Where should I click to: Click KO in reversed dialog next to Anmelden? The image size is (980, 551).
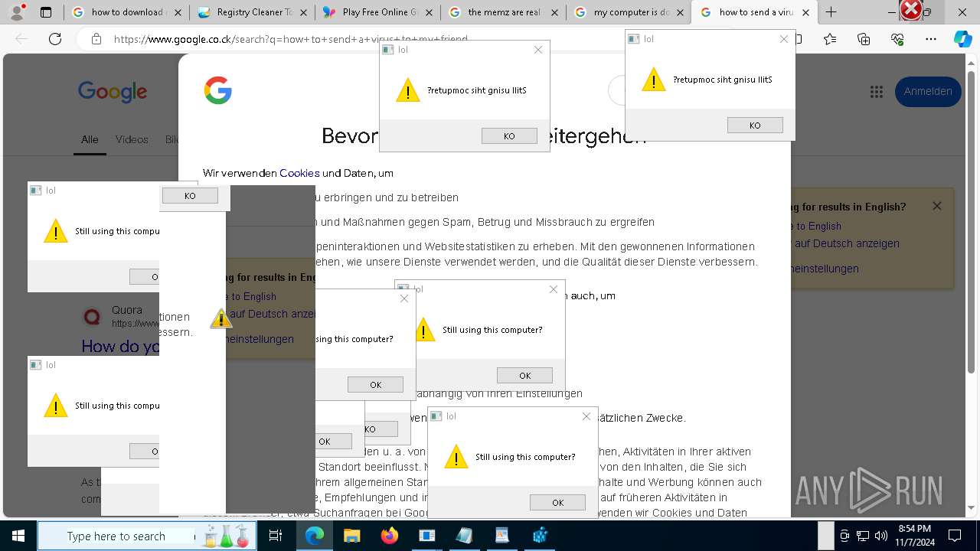755,126
